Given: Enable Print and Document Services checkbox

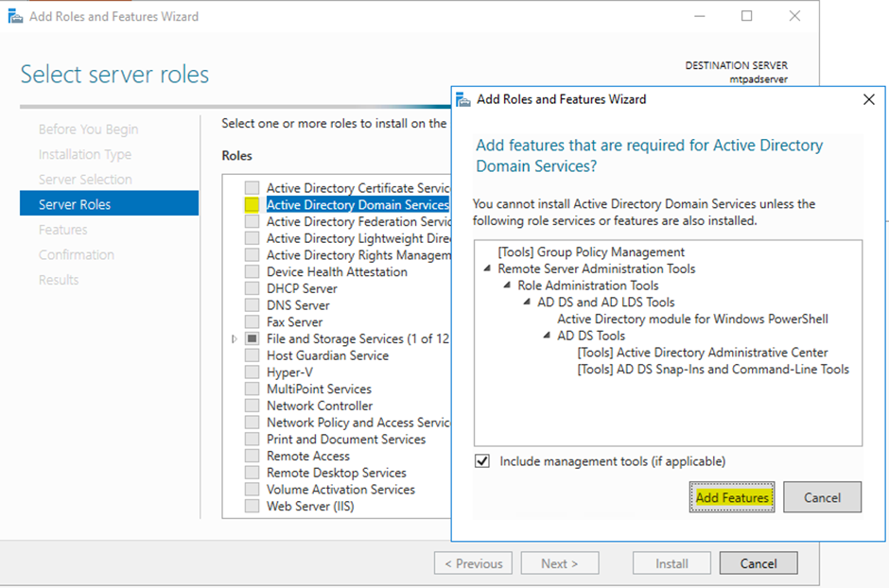Looking at the screenshot, I should click(x=252, y=439).
